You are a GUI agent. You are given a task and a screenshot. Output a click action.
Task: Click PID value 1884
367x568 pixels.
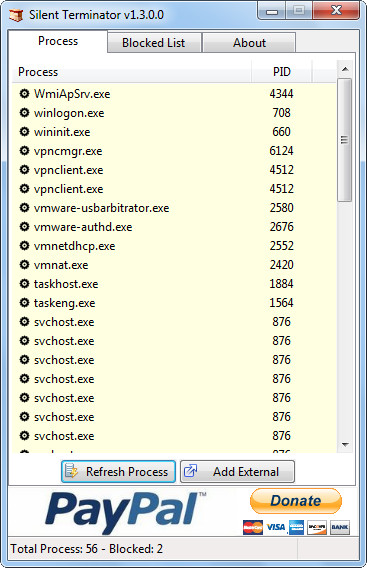281,284
